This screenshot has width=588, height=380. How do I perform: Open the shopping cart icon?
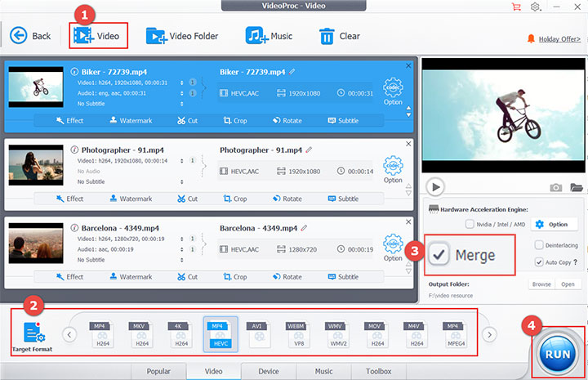[x=516, y=7]
